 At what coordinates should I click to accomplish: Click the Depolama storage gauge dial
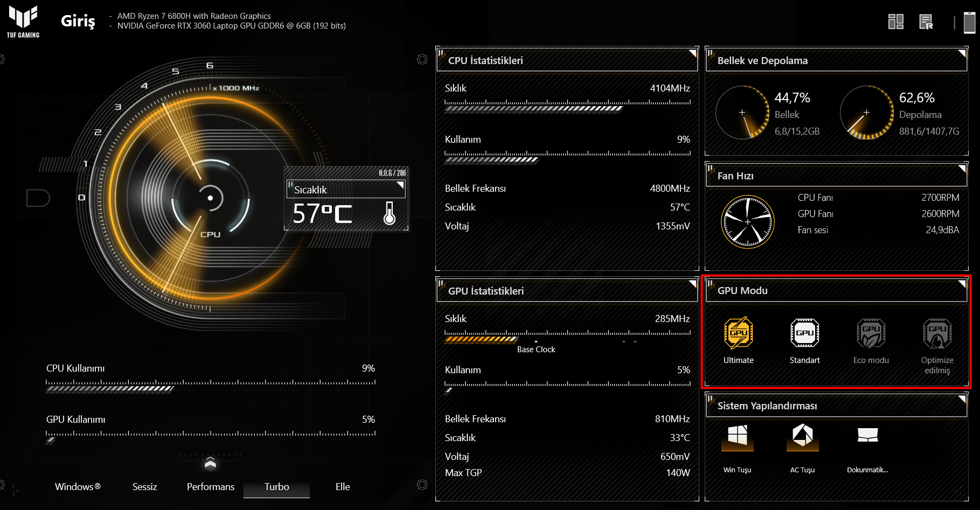click(867, 113)
